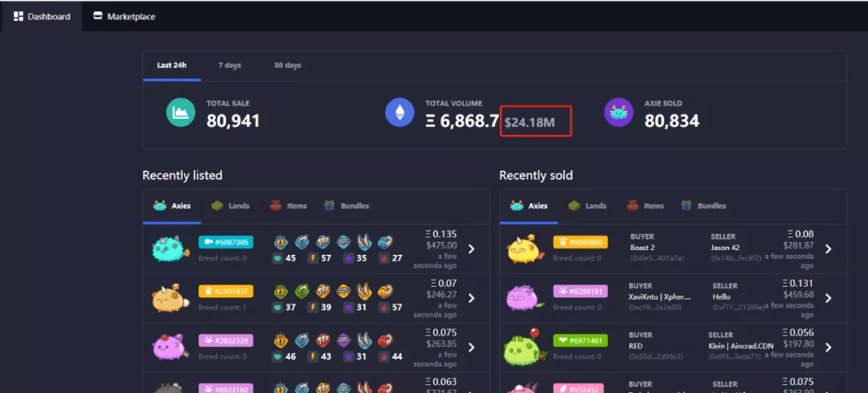Open axie ID badge #6380869
868x393 pixels.
click(580, 242)
